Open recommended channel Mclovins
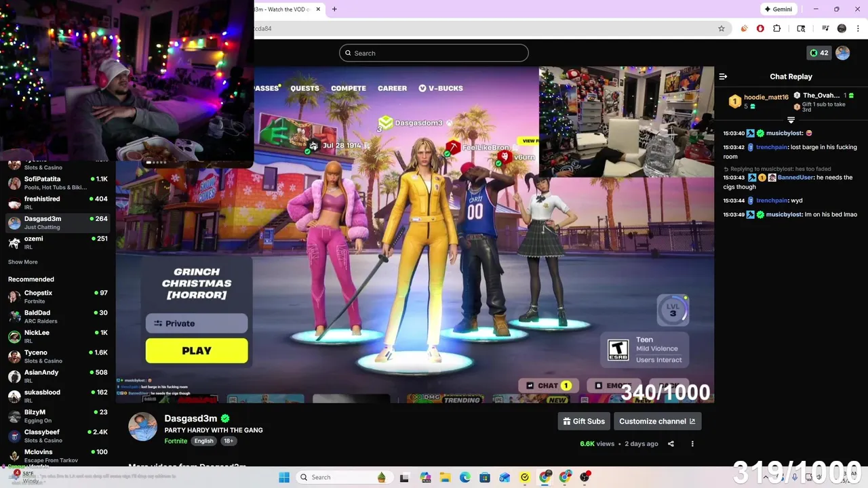 58,455
